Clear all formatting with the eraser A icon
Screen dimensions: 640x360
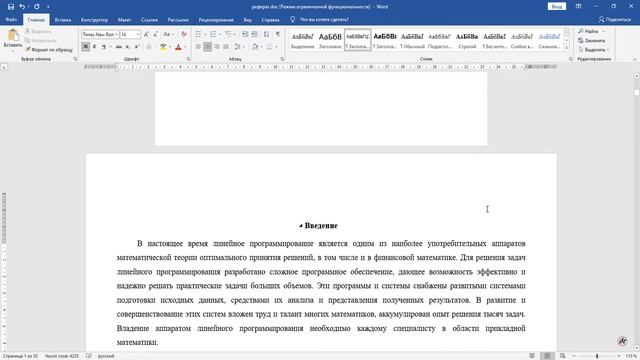184,34
